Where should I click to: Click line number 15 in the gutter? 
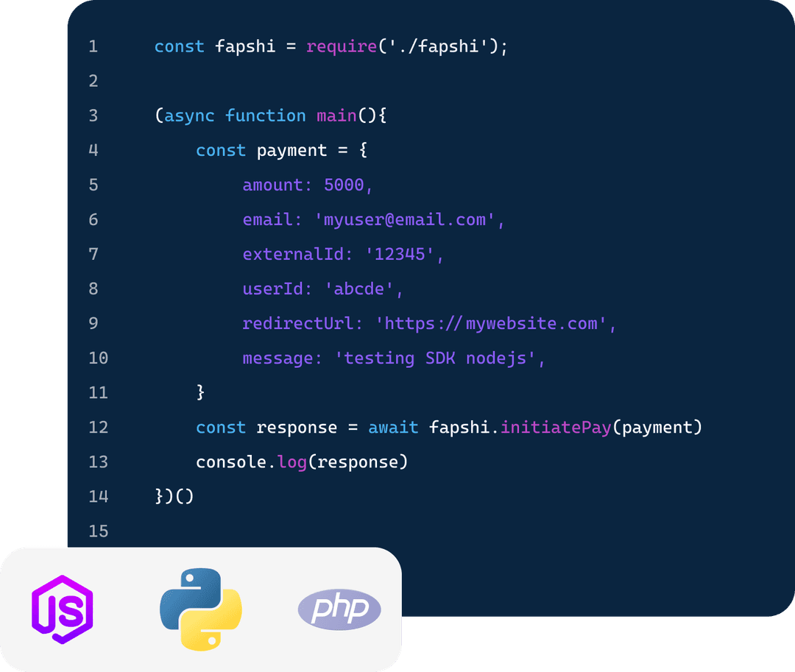click(x=98, y=531)
